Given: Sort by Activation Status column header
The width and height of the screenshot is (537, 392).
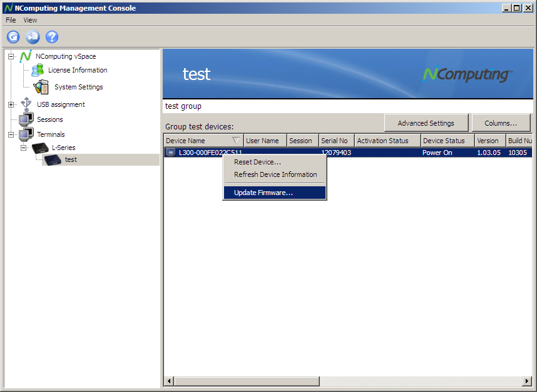Looking at the screenshot, I should coord(387,141).
